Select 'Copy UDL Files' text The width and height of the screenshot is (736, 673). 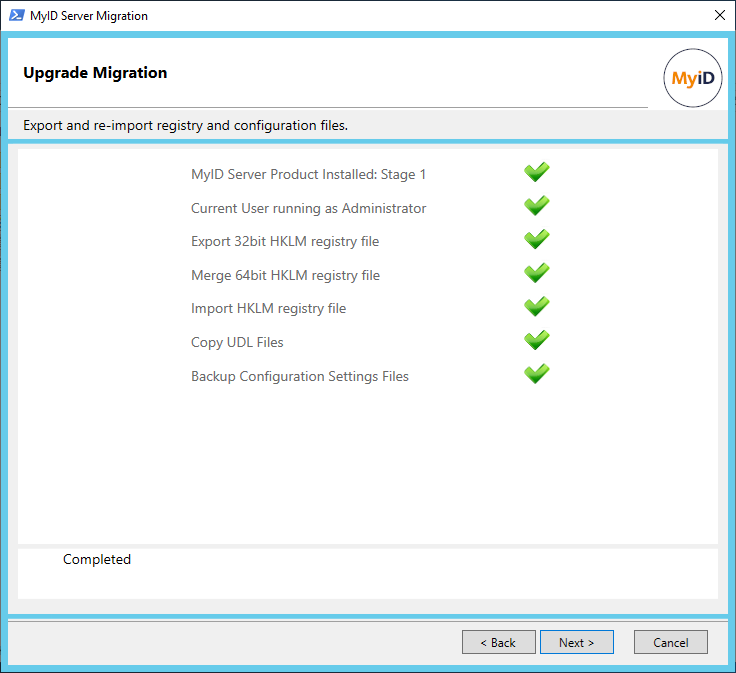pos(237,343)
